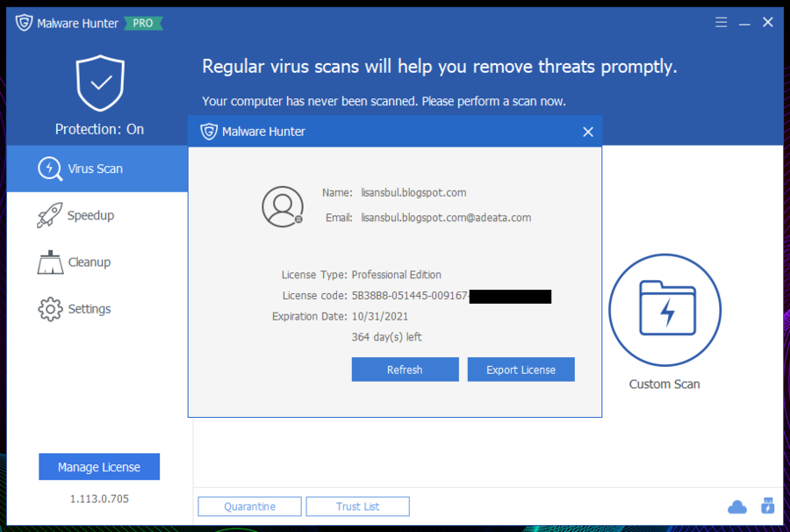Click the 364 day(s) left text
The width and height of the screenshot is (790, 532).
coord(386,337)
